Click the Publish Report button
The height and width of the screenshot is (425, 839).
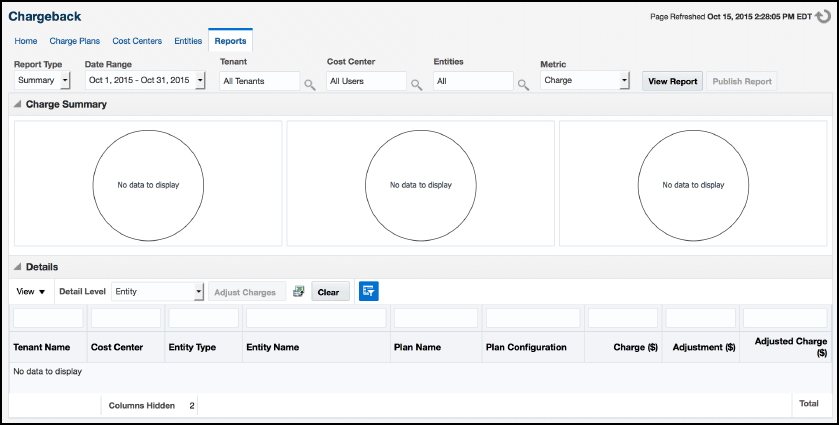click(x=742, y=81)
